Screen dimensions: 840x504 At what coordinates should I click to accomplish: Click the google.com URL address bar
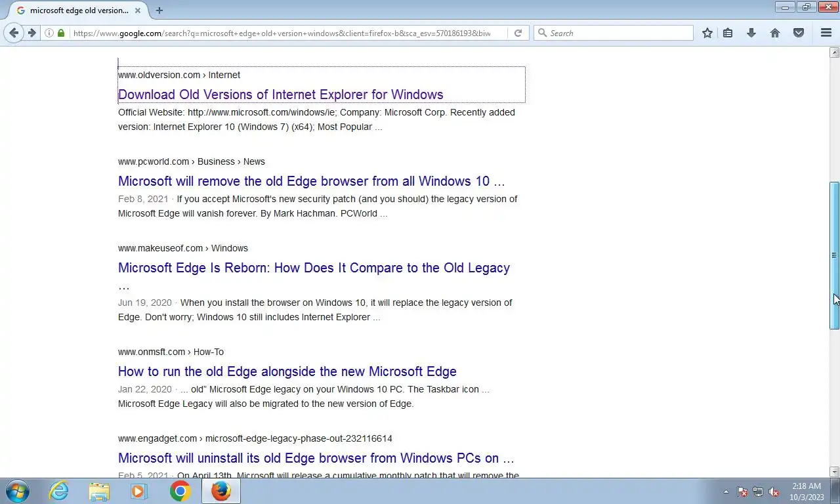(282, 33)
